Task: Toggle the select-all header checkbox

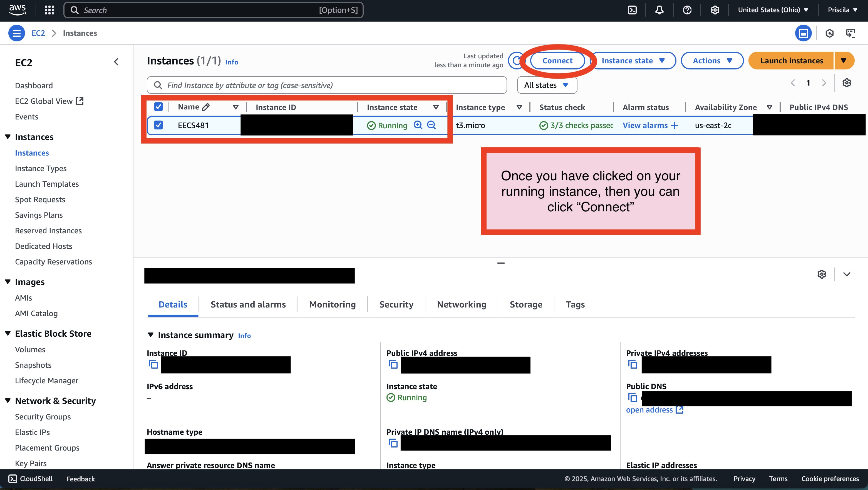Action: pos(158,107)
